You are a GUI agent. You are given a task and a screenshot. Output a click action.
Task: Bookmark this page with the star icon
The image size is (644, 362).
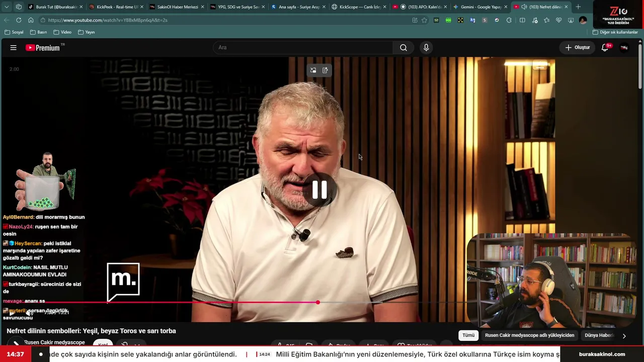click(425, 20)
